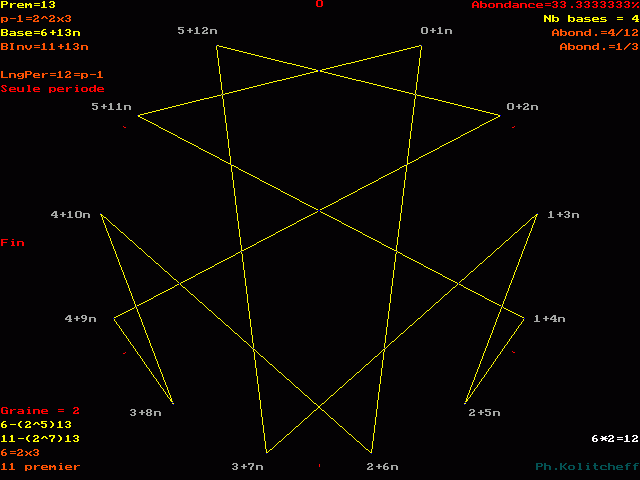Image resolution: width=640 pixels, height=480 pixels.
Task: Click the 'Base=6+13n' line
Action: click(40, 33)
